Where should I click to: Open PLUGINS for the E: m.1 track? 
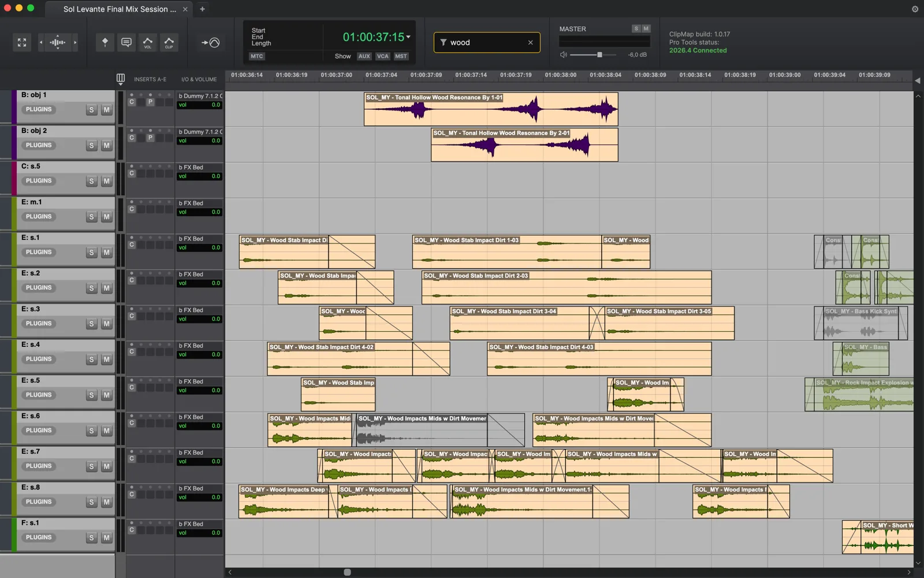39,217
